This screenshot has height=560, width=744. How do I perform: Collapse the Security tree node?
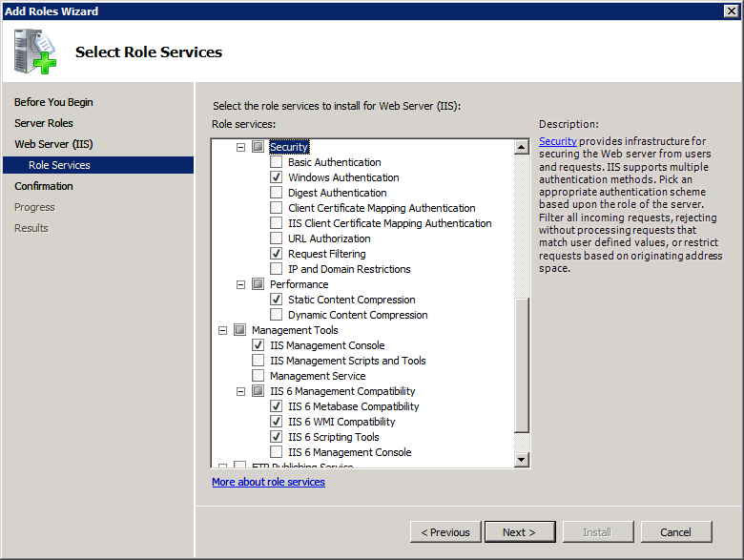click(241, 147)
